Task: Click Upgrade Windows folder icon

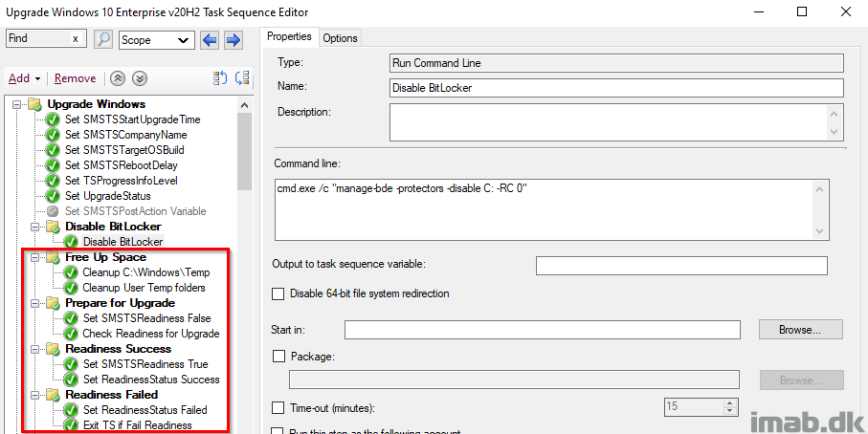Action: pos(34,104)
